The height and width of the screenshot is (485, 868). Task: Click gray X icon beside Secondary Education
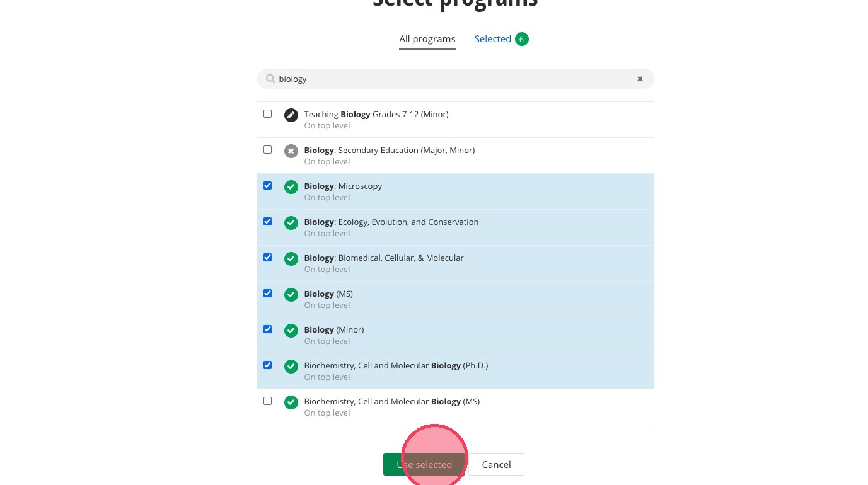[x=291, y=151]
